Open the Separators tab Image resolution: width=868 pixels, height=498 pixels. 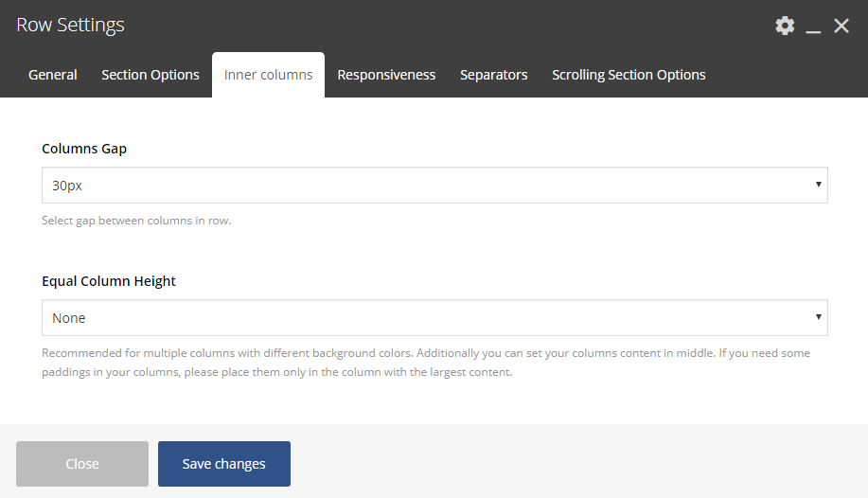click(493, 75)
